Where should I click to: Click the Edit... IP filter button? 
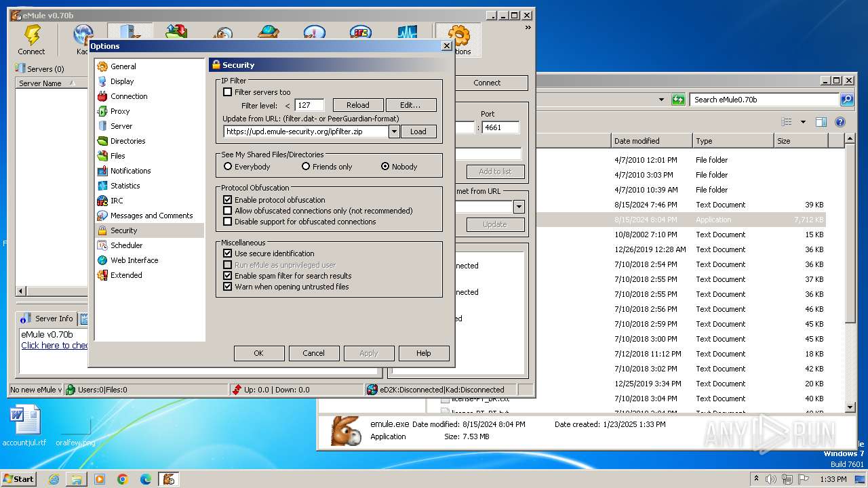click(411, 105)
